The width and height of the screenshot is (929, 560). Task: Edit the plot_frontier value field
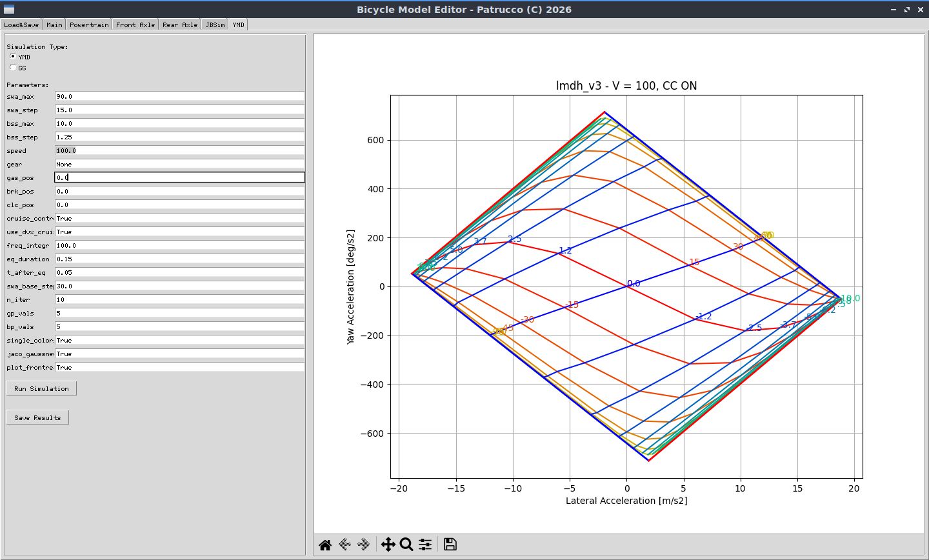(179, 367)
